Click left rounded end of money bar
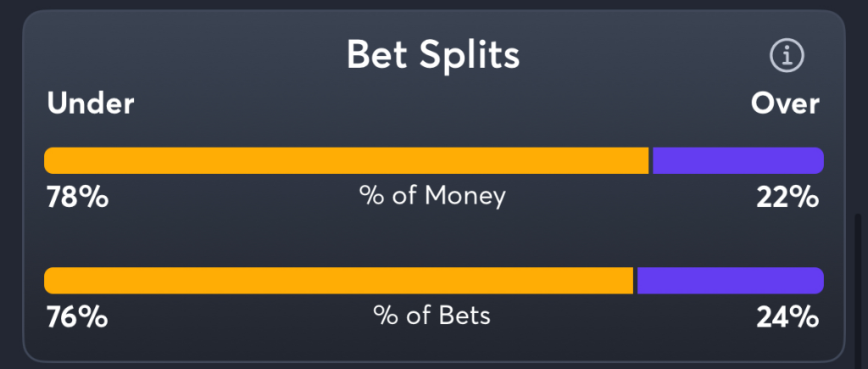 pos(51,160)
